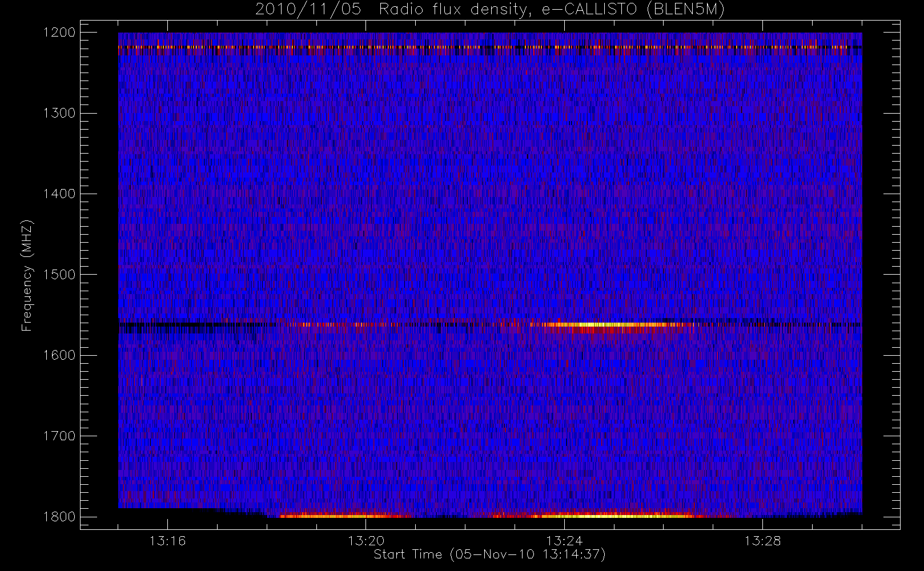Click the 1500 frequency tick label

(59, 275)
